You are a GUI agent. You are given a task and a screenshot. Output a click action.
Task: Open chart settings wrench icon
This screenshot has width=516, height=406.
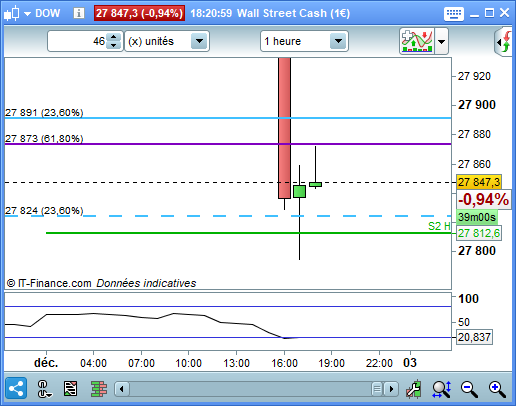pos(414,389)
